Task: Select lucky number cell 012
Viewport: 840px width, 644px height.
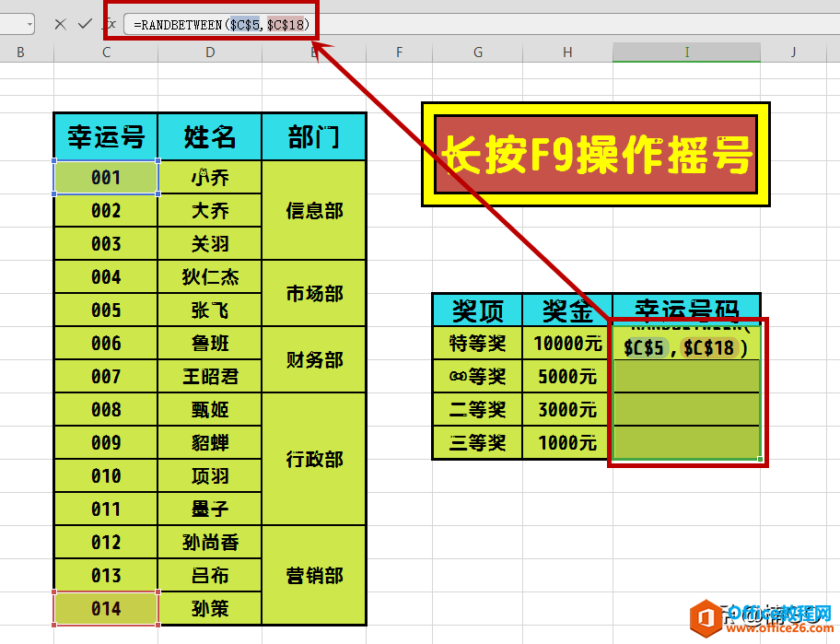Action: (x=106, y=543)
